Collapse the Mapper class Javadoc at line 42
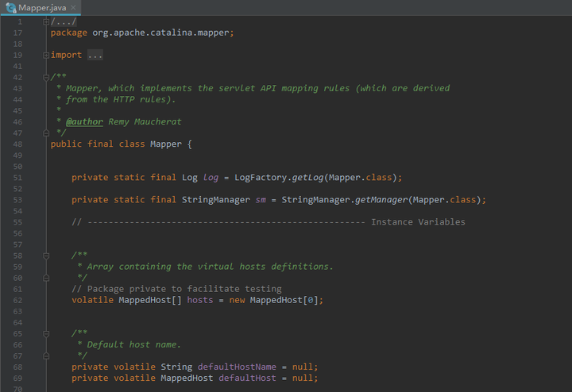 pos(46,78)
